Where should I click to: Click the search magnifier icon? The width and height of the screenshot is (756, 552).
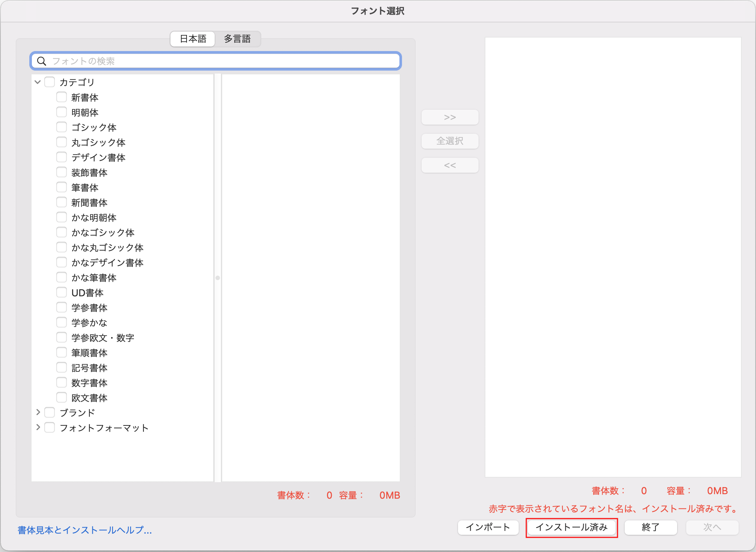click(x=42, y=61)
